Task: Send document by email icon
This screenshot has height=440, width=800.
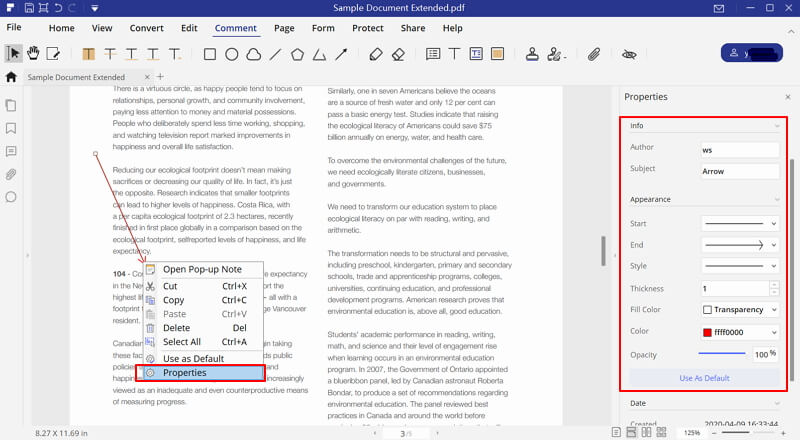Action: pyautogui.click(x=719, y=8)
